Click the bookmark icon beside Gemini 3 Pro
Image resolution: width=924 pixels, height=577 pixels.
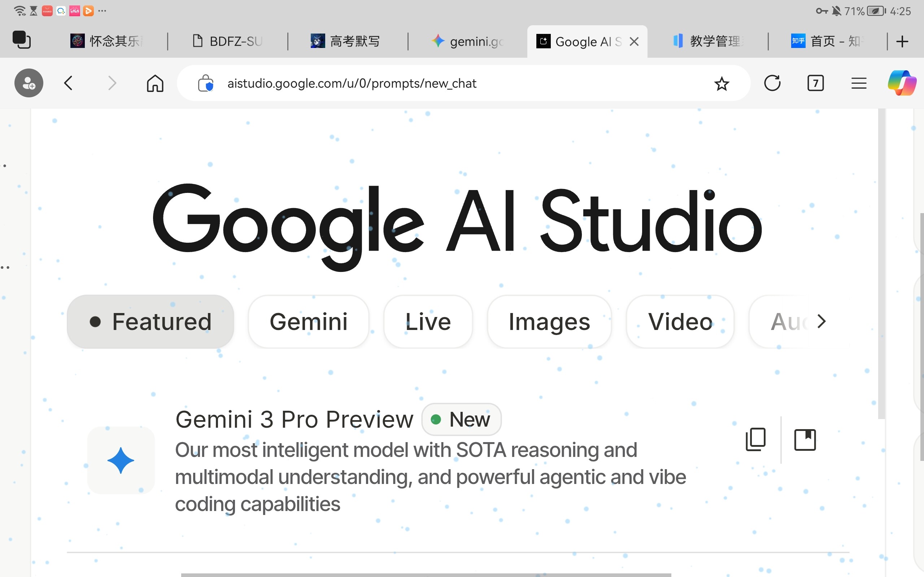tap(805, 440)
